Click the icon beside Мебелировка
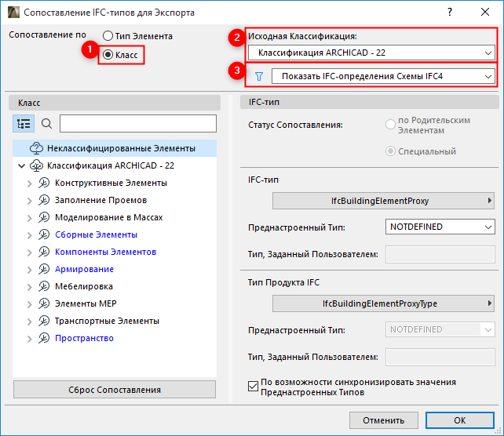The height and width of the screenshot is (436, 504). click(45, 286)
